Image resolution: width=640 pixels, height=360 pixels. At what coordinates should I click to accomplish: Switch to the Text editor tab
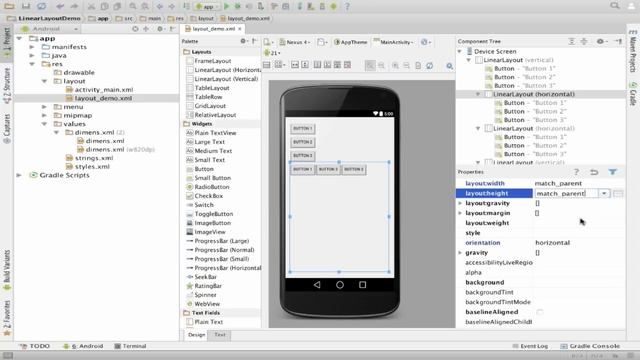point(220,335)
